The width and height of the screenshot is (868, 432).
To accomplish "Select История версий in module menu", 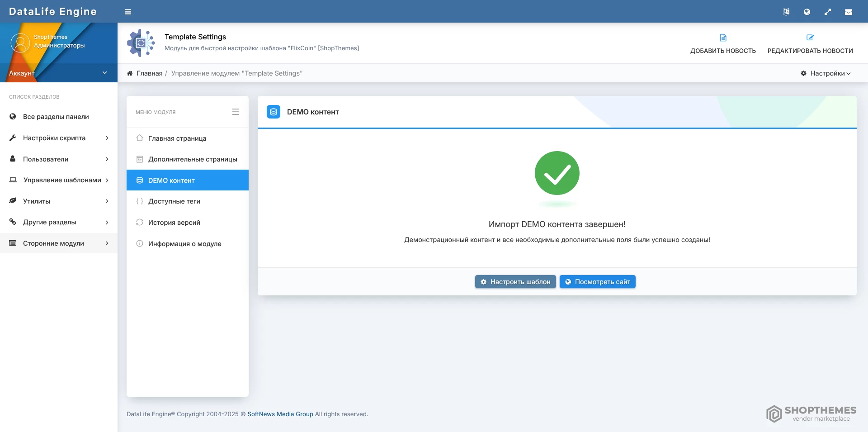I will [174, 223].
